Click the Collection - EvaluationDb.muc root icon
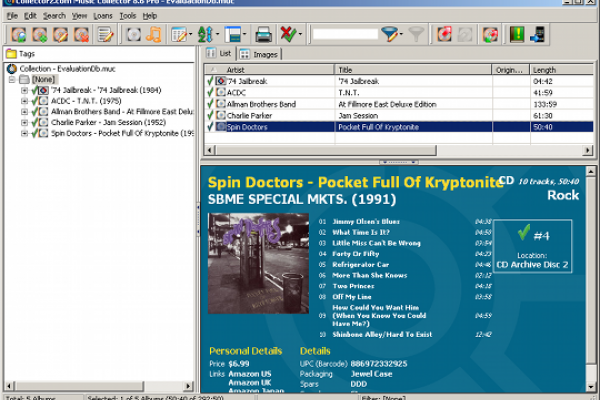Image resolution: width=600 pixels, height=400 pixels. [12, 69]
